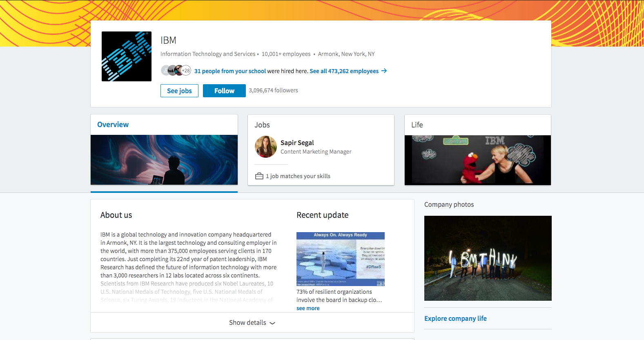Open the IBM THINK company photo
Viewport: 644px width, 340px height.
[x=488, y=258]
